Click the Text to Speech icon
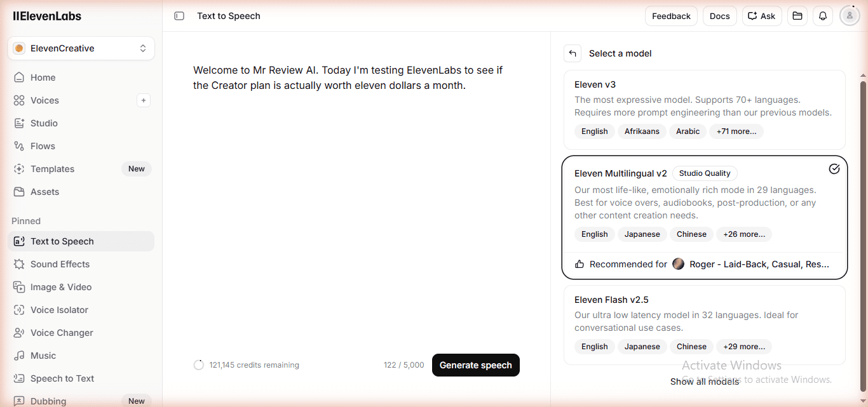 coord(19,241)
